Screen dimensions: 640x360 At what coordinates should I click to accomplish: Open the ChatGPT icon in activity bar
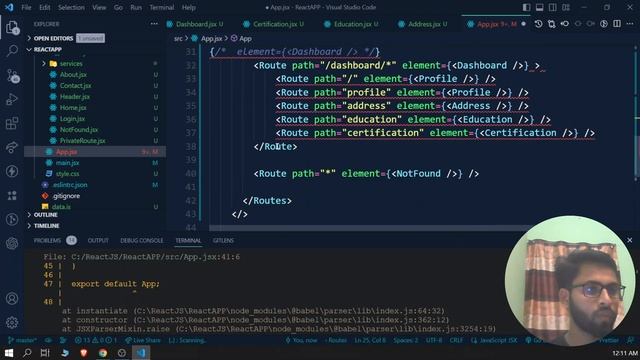point(12,243)
